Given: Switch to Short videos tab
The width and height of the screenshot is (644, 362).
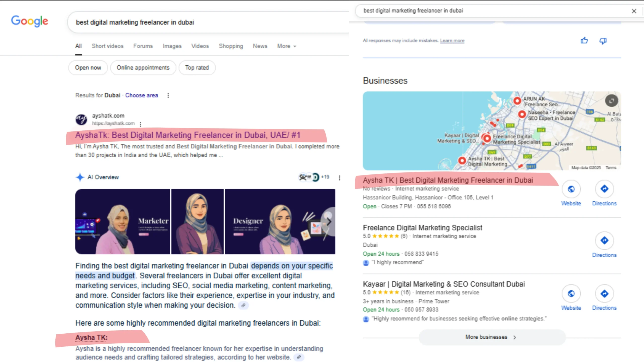Looking at the screenshot, I should (x=108, y=46).
